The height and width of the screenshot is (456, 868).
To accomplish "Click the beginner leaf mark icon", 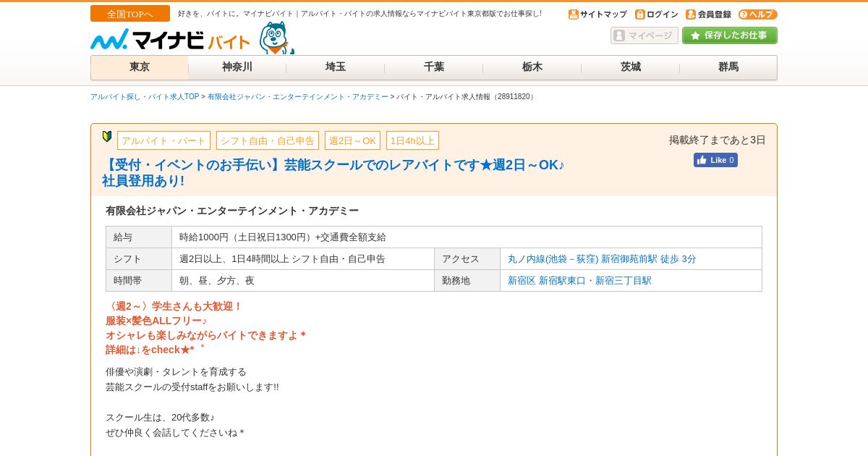I will coord(107,136).
